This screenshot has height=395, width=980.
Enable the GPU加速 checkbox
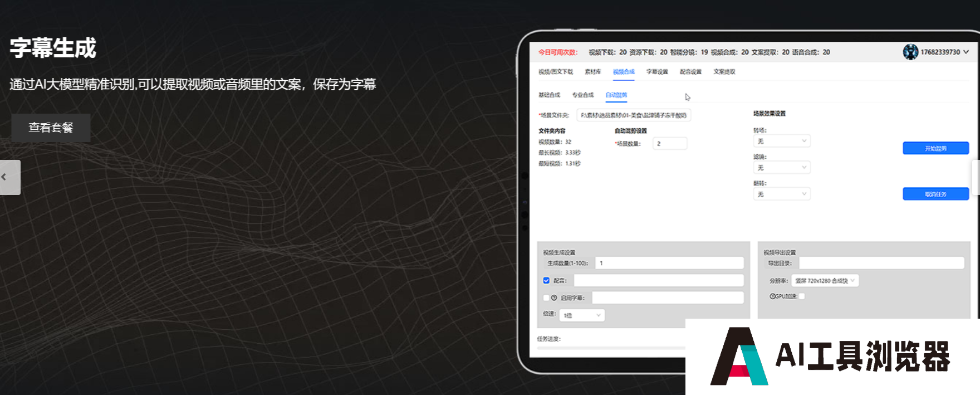point(802,296)
